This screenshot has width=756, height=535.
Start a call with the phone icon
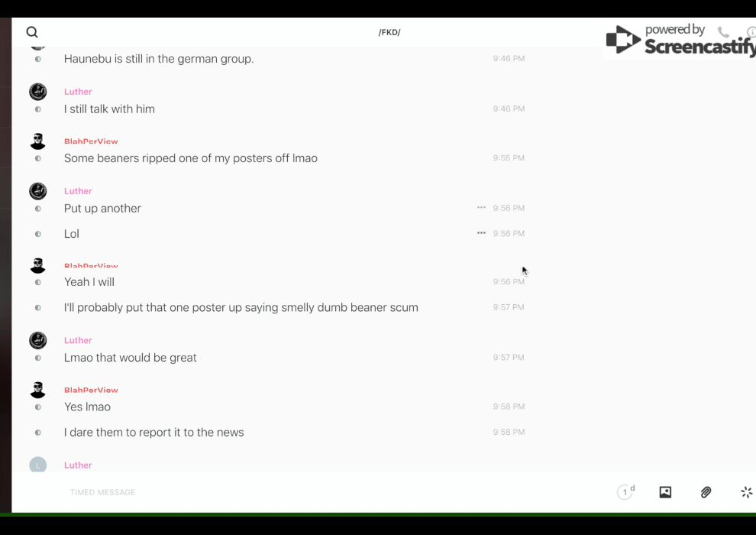723,32
